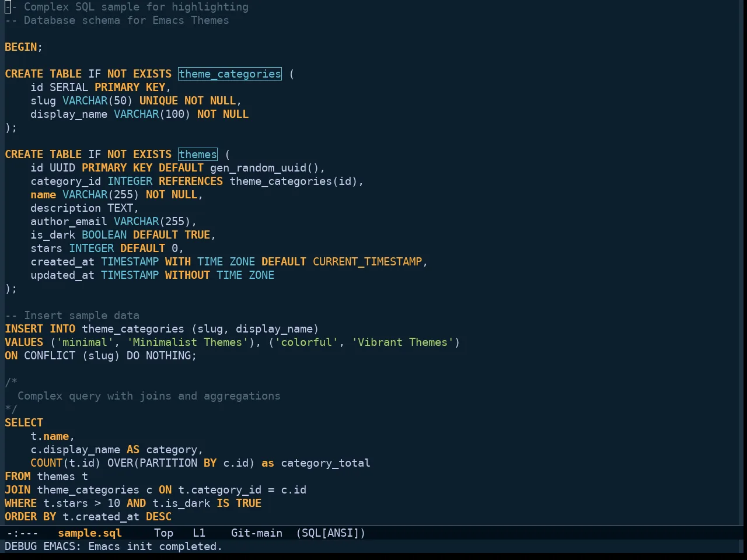
Task: Click t.name in the select list
Action: click(x=50, y=436)
